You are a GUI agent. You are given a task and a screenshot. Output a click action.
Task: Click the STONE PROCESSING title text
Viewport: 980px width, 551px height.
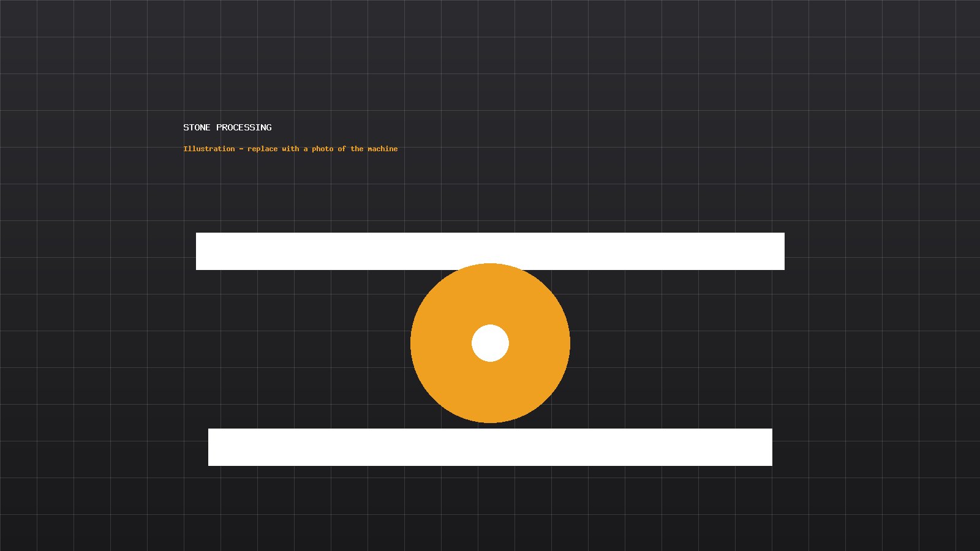tap(227, 127)
